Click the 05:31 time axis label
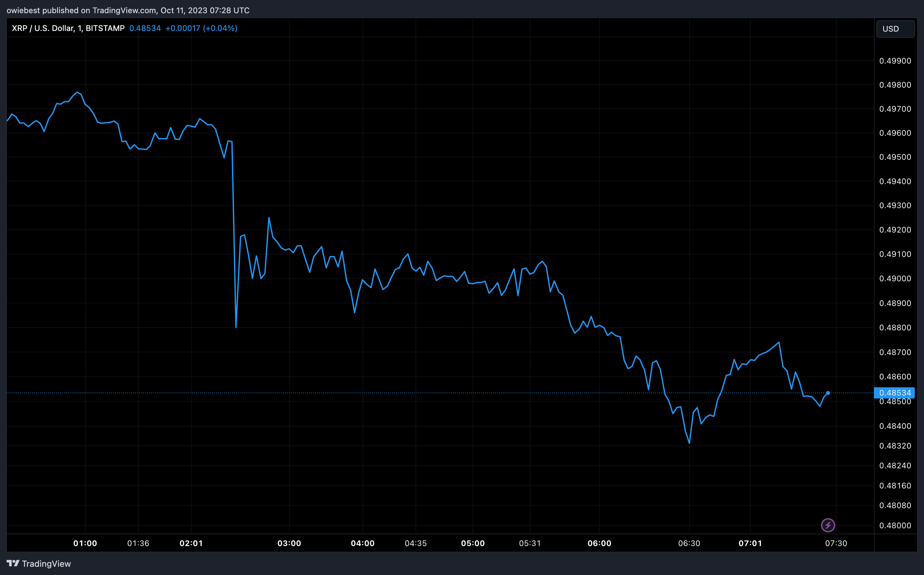This screenshot has height=575, width=924. (x=530, y=543)
